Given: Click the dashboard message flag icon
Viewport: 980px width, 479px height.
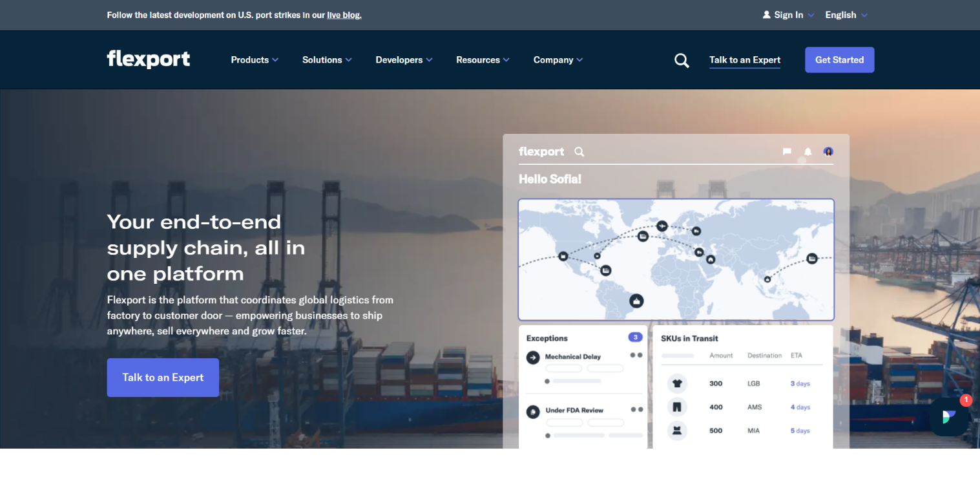Looking at the screenshot, I should point(787,152).
